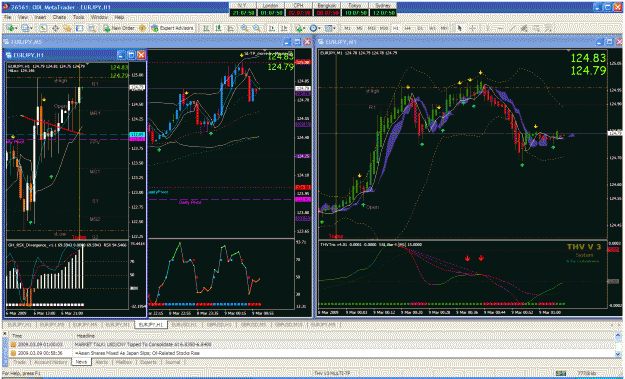Select the M1 timeframe button
The image size is (625, 379).
[348, 28]
